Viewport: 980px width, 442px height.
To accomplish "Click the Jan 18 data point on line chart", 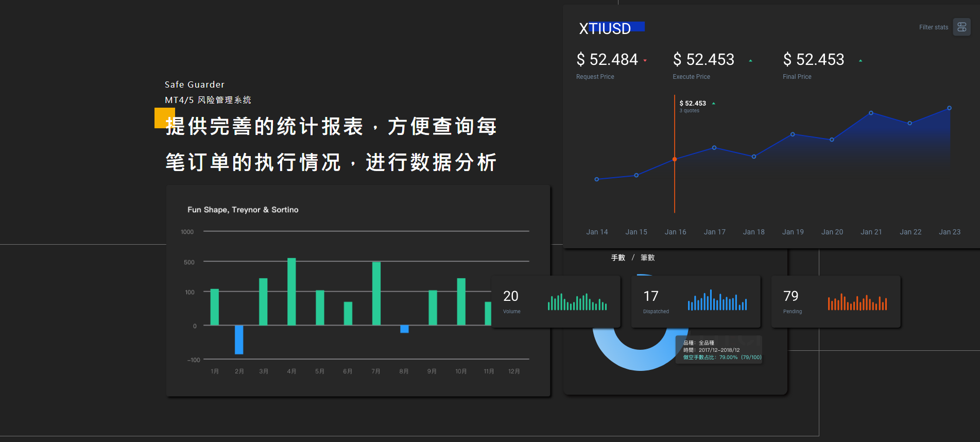I will [x=754, y=157].
